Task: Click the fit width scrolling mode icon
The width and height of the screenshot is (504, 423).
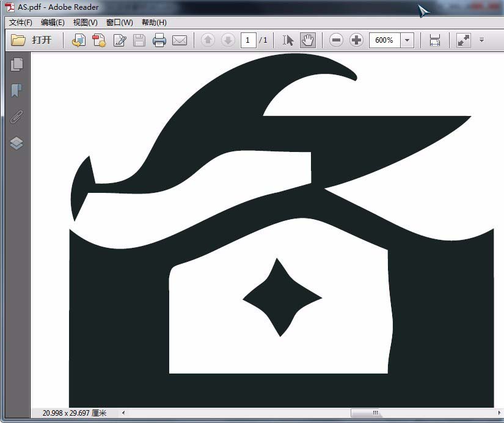Action: coord(434,40)
